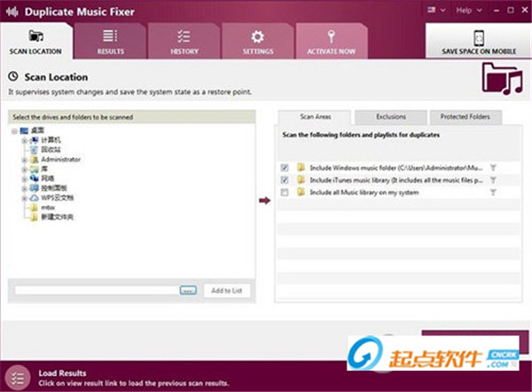
Task: Switch to the Exclusions tab
Action: pyautogui.click(x=391, y=117)
